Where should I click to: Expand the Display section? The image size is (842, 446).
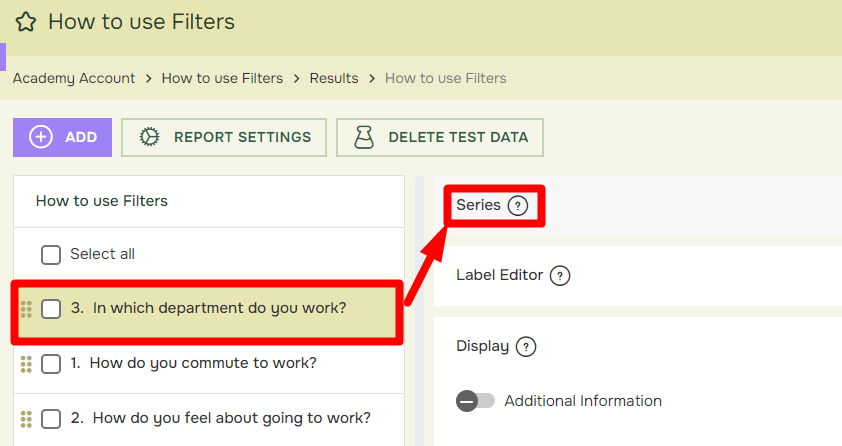click(482, 346)
